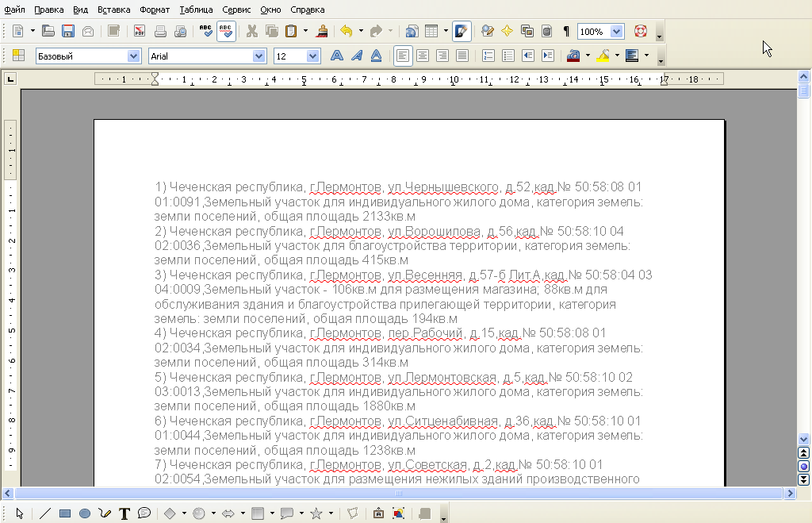This screenshot has height=523, width=812.
Task: Toggle nonprinting characters pilcrow
Action: 566,31
